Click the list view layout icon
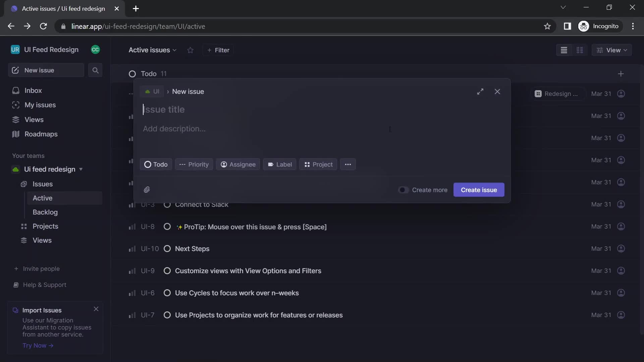 click(565, 50)
